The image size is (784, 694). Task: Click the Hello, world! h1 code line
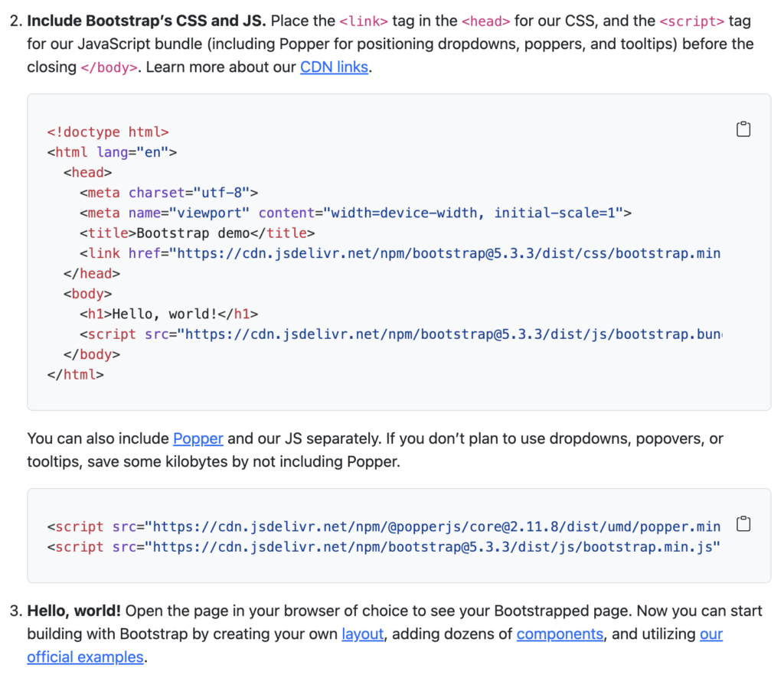169,314
